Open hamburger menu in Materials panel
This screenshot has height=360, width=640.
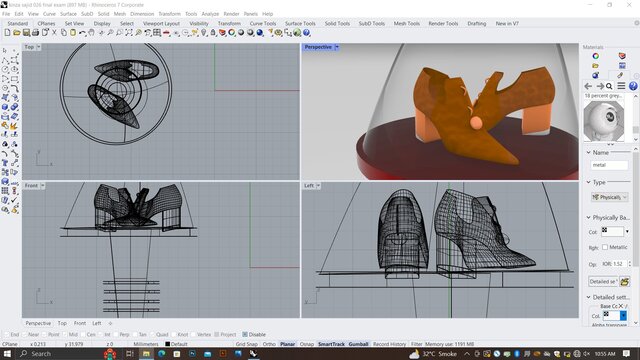(621, 86)
